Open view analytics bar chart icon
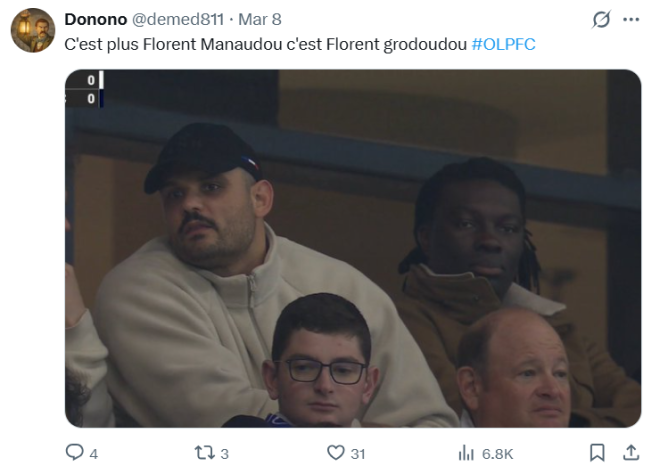The height and width of the screenshot is (474, 660). coord(466,453)
